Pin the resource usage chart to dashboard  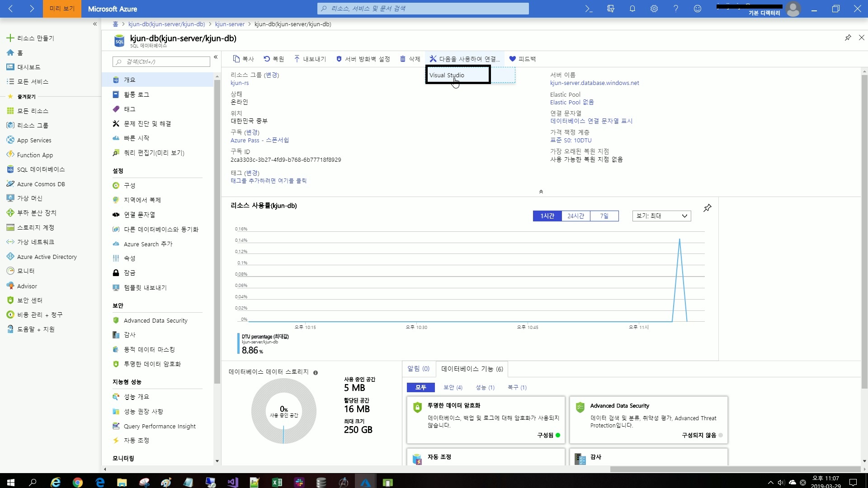point(708,208)
